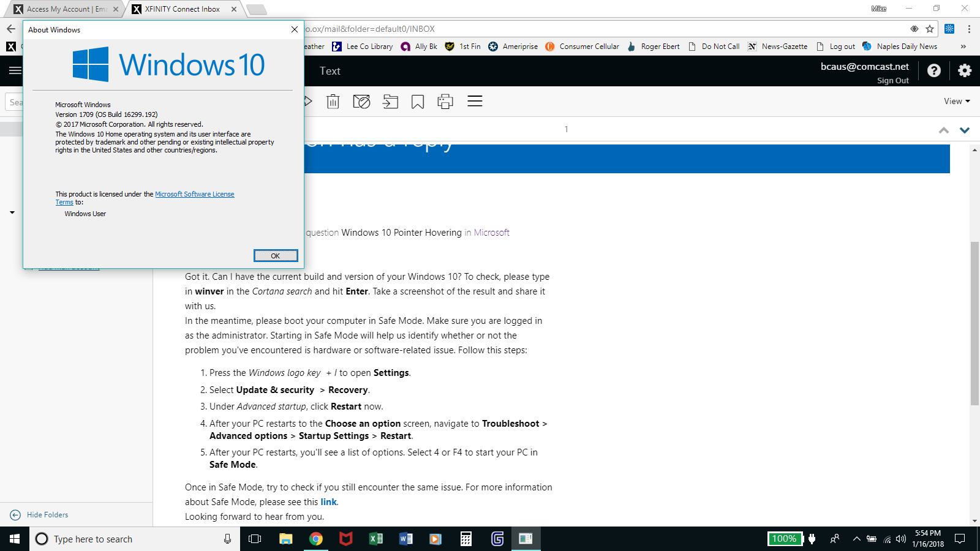
Task: Delete the email with the trash icon
Action: (x=333, y=102)
